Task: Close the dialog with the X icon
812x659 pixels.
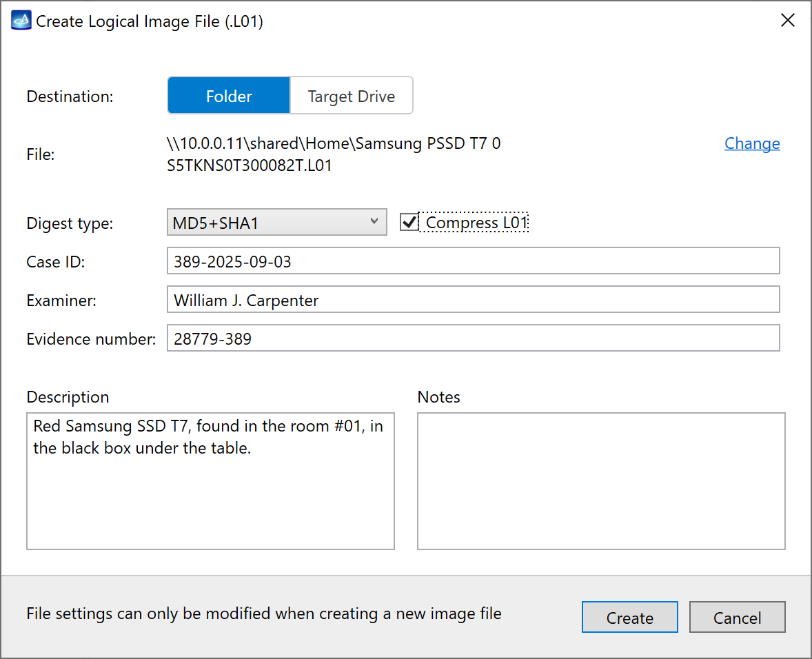Action: 788,20
